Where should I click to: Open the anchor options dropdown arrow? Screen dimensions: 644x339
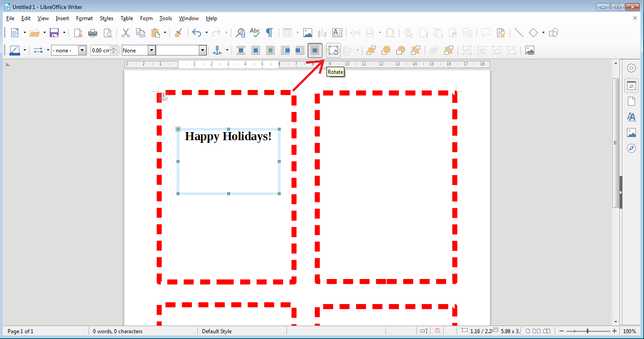(x=227, y=50)
